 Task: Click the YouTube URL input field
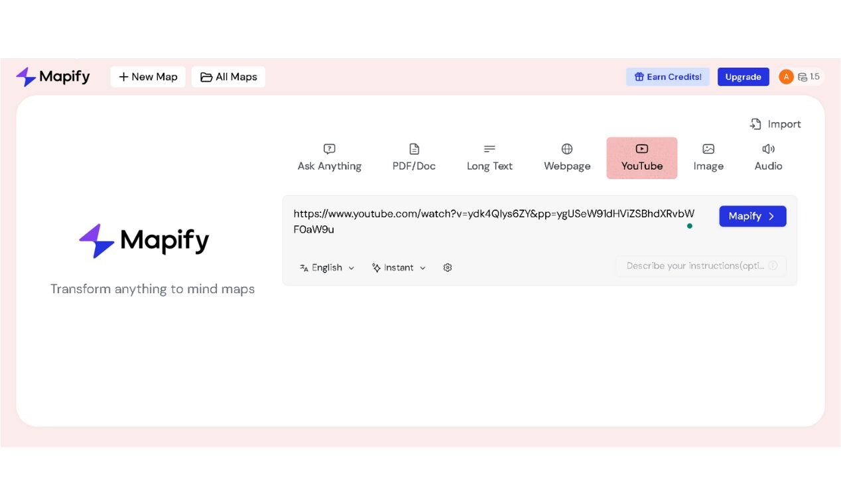point(495,221)
